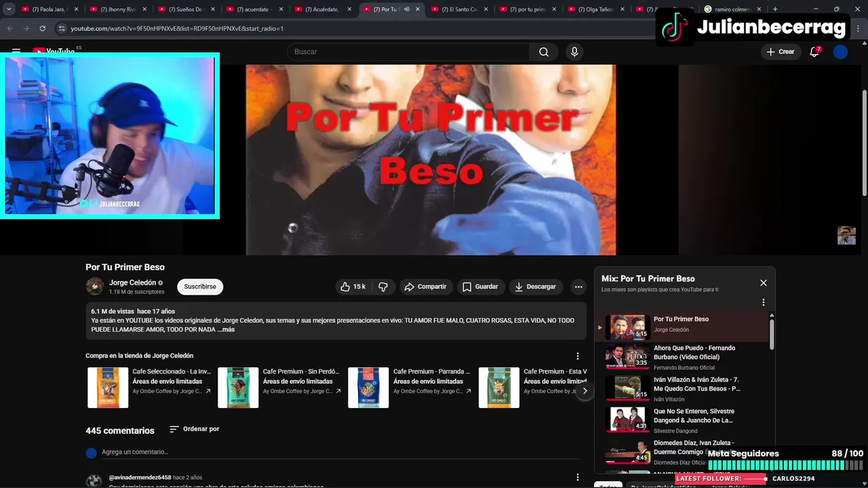Minimize the browser window
The image size is (868, 488).
tap(816, 9)
